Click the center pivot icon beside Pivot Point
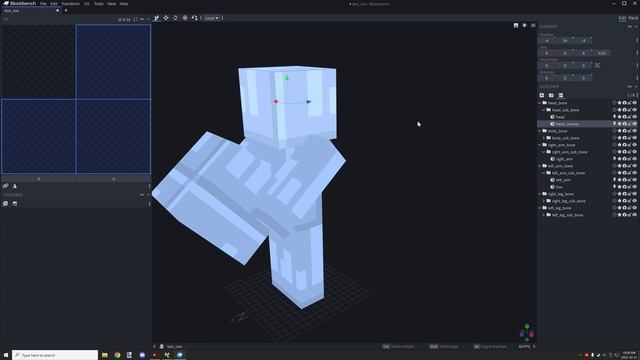This screenshot has height=360, width=640. click(x=597, y=65)
